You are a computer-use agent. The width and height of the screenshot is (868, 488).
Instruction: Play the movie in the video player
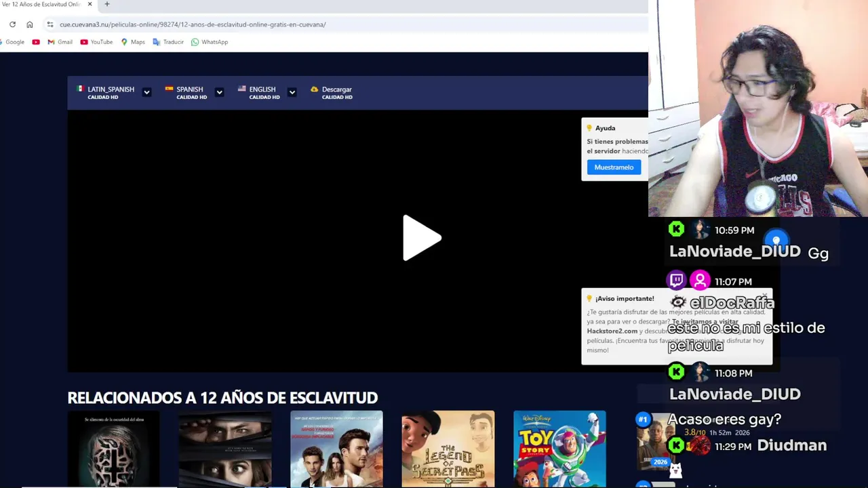422,238
